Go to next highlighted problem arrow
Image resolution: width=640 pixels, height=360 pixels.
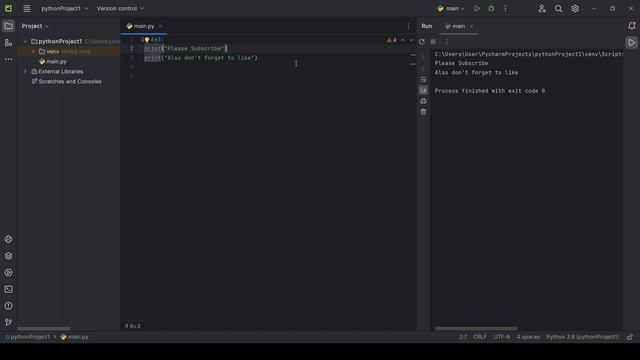[x=411, y=40]
